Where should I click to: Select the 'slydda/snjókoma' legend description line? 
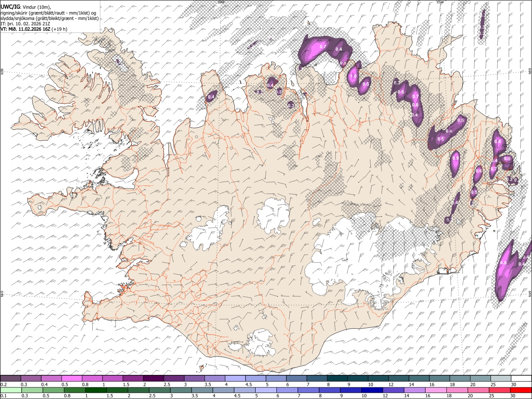click(49, 18)
